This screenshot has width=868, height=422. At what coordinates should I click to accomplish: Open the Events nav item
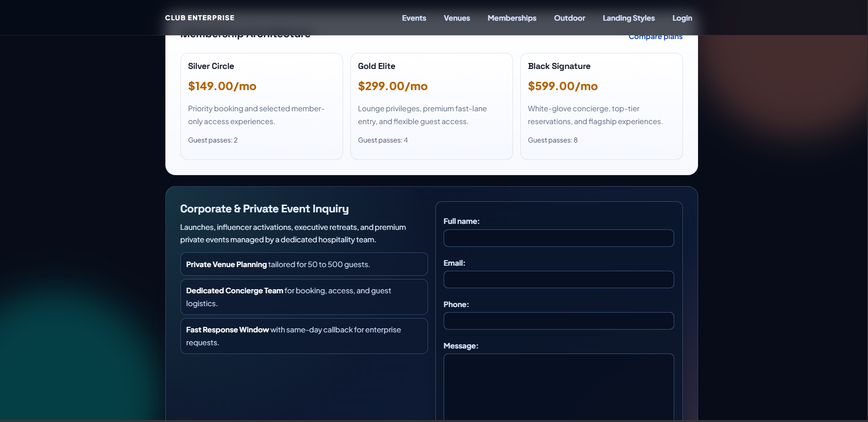(x=414, y=18)
